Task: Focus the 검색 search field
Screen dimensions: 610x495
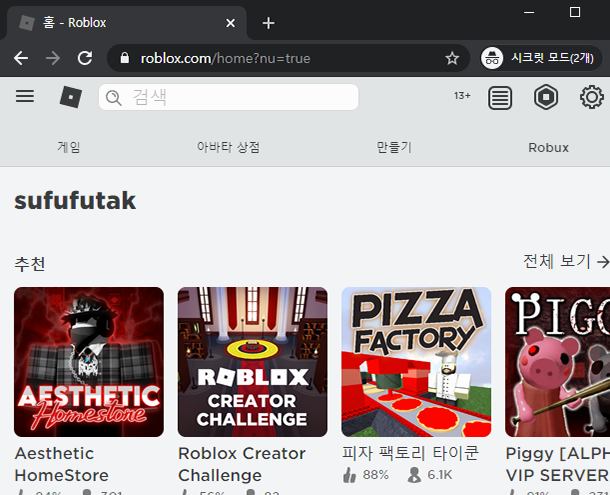Action: click(x=228, y=97)
